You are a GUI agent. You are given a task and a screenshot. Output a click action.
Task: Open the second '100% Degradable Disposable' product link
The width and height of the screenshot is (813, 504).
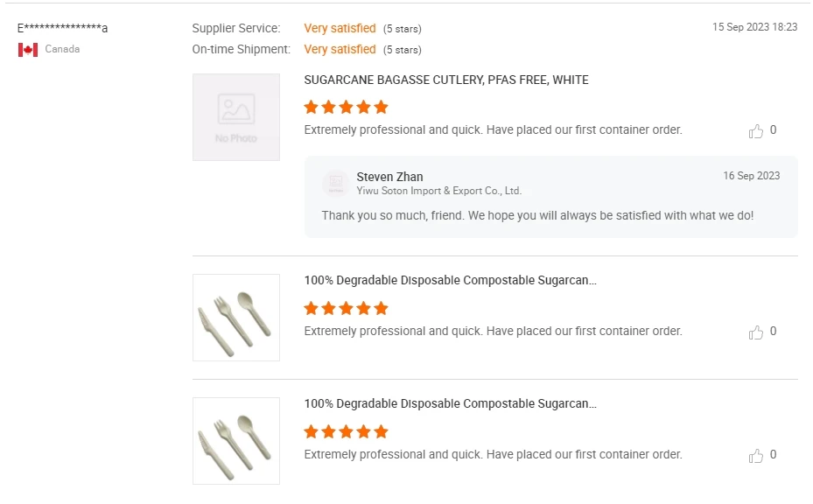tap(451, 281)
